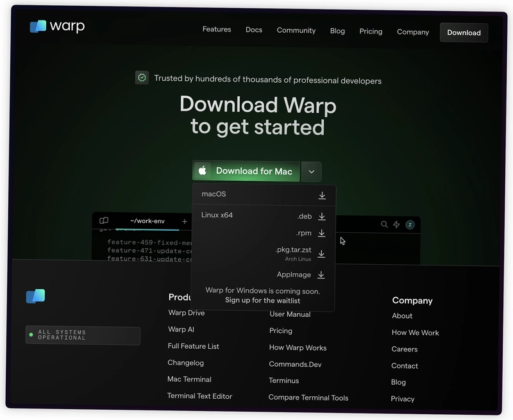
Task: Open Blog in the top navigation
Action: [x=337, y=31]
